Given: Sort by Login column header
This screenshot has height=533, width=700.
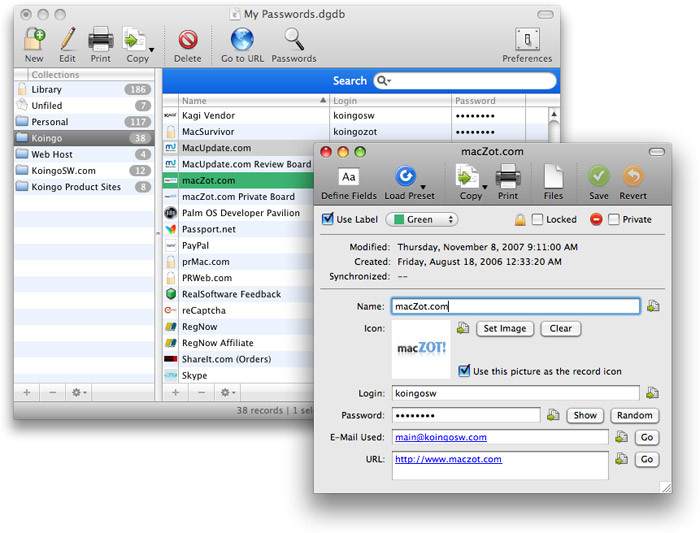Looking at the screenshot, I should pyautogui.click(x=391, y=100).
